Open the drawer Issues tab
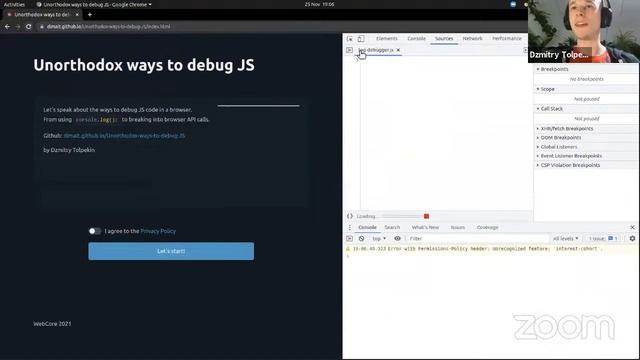This screenshot has width=640, height=360. tap(458, 227)
